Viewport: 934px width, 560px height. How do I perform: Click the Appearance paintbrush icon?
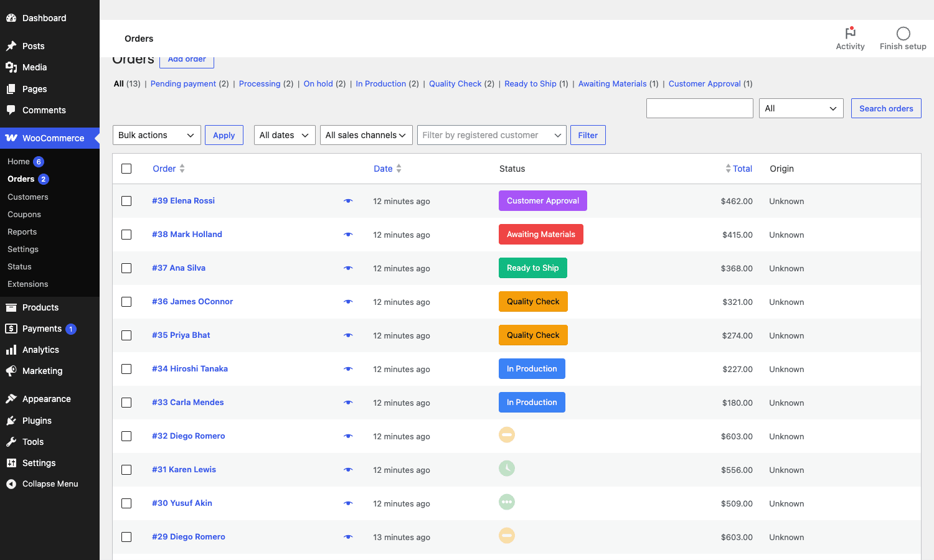click(x=11, y=399)
